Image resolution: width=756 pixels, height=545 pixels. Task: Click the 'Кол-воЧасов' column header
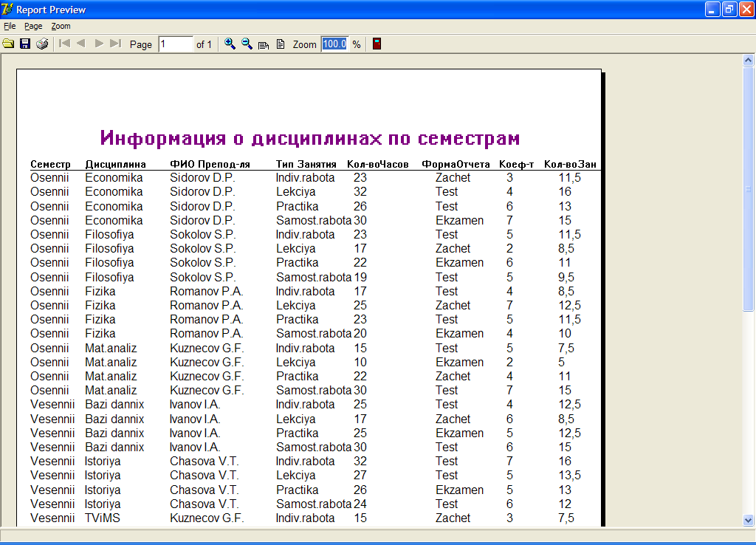377,165
